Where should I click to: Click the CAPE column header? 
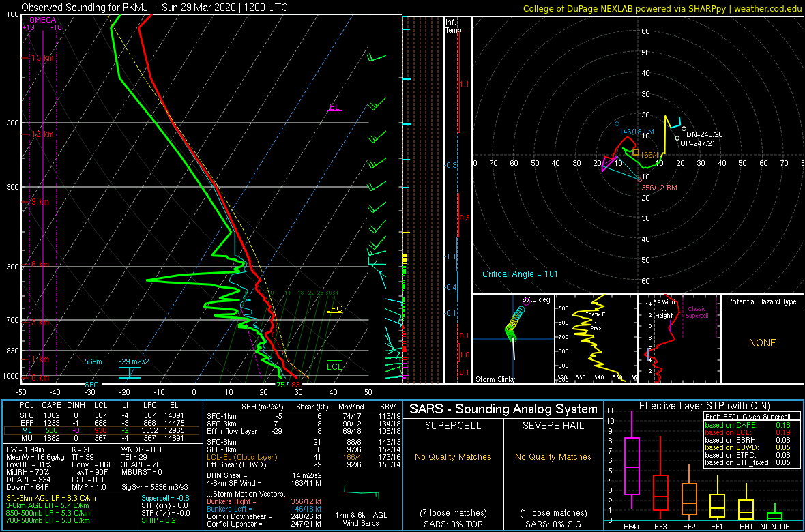(51, 407)
